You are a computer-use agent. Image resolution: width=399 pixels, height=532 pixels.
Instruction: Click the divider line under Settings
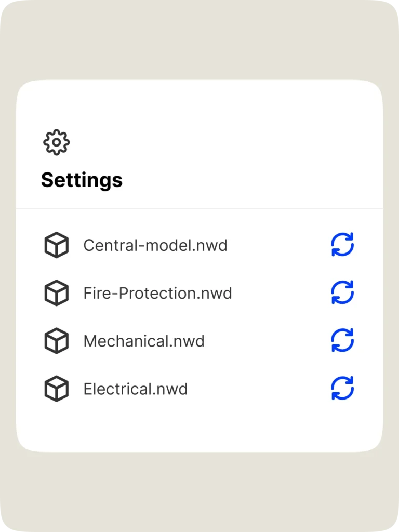pyautogui.click(x=199, y=209)
